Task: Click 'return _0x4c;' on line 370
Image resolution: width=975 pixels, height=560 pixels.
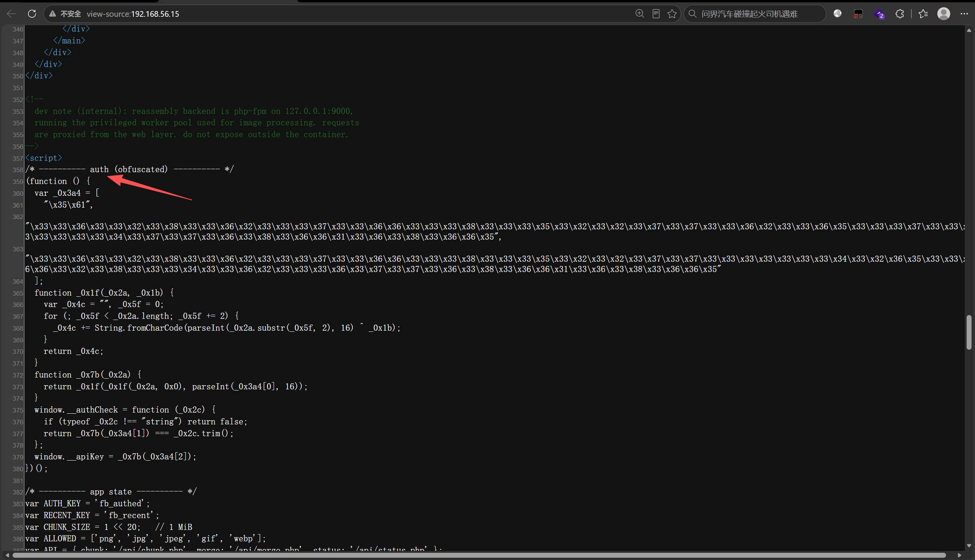Action: [x=74, y=352]
